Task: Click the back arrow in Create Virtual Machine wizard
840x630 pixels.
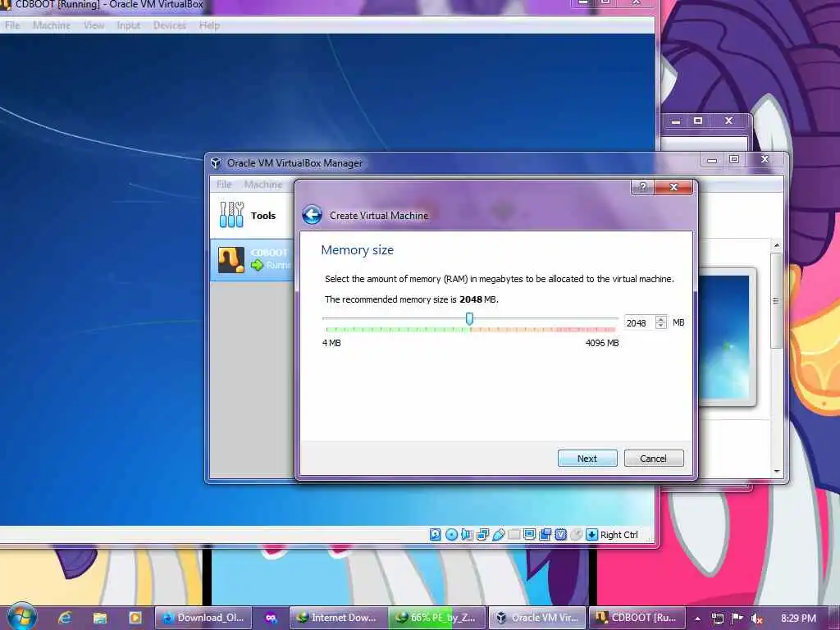Action: (312, 215)
